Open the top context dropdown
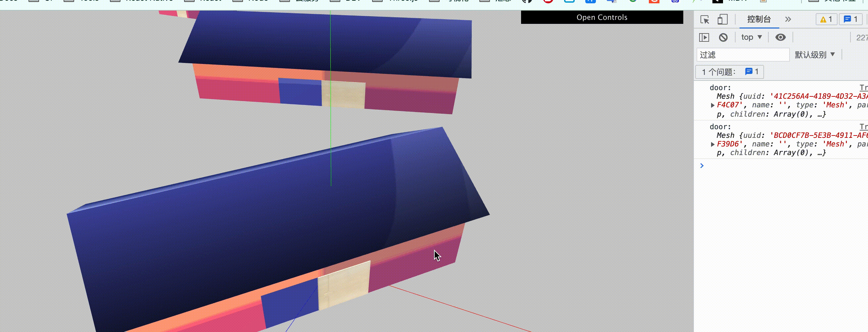Viewport: 868px width, 332px height. 751,37
